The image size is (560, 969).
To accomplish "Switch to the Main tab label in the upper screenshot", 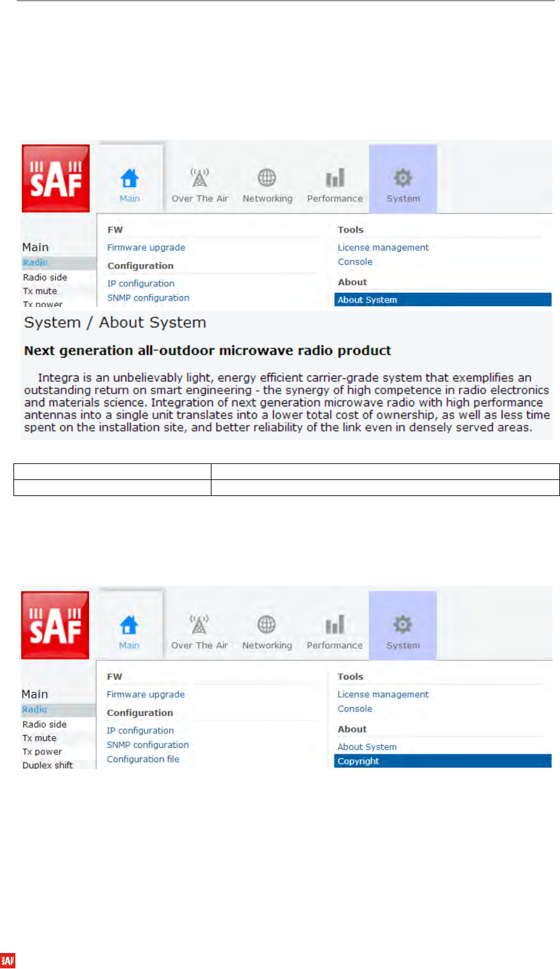I will [x=129, y=199].
